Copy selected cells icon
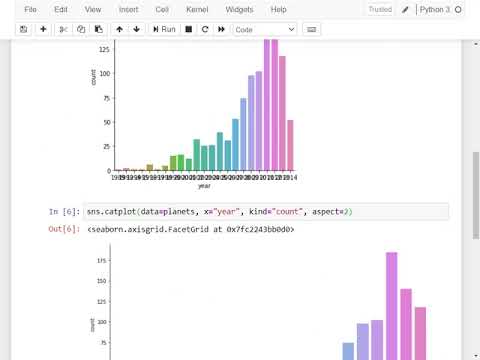 coord(81,29)
